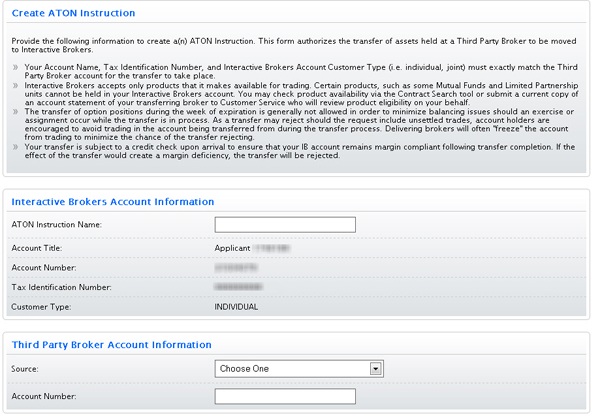Click the 'Account Title:' label

(x=37, y=248)
